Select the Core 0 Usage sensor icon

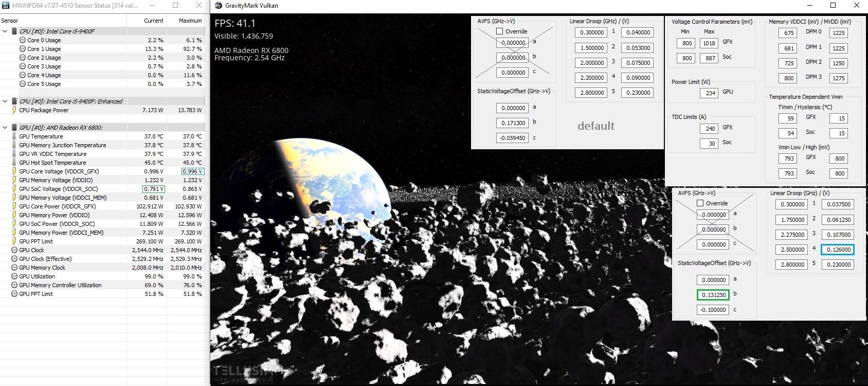[x=23, y=40]
